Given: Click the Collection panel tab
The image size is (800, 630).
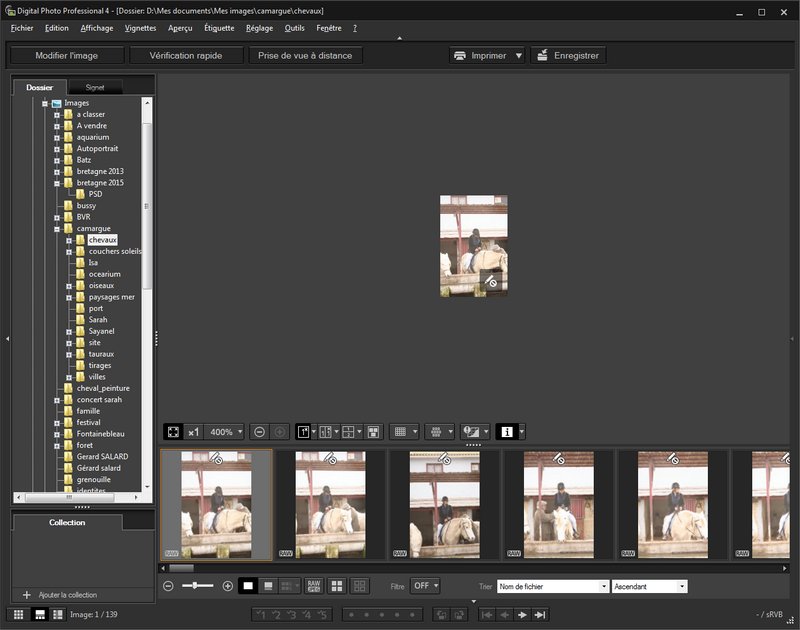Looking at the screenshot, I should click(x=67, y=522).
